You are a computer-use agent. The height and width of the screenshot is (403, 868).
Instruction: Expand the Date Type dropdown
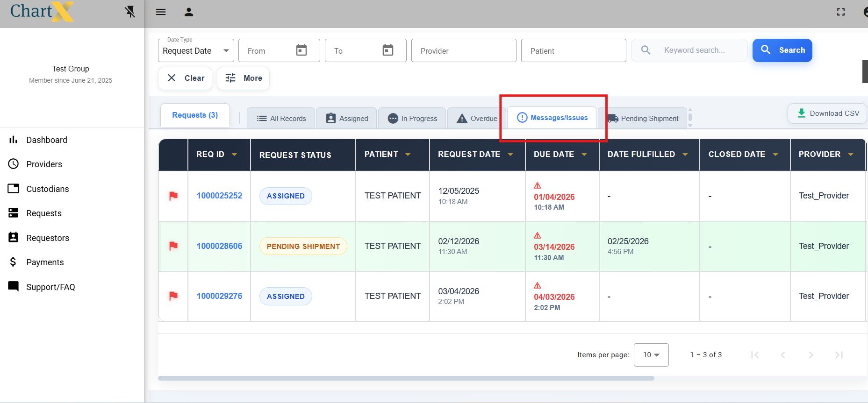(x=196, y=50)
